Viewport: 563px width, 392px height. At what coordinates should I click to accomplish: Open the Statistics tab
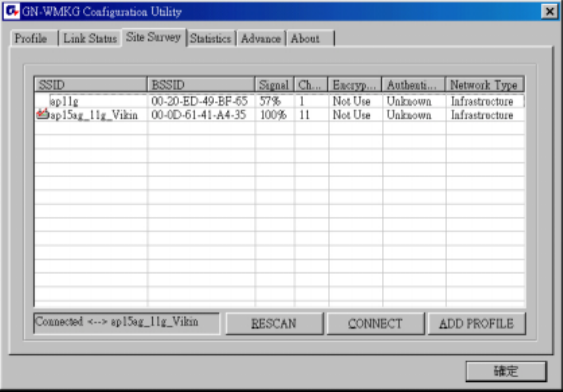pos(211,38)
